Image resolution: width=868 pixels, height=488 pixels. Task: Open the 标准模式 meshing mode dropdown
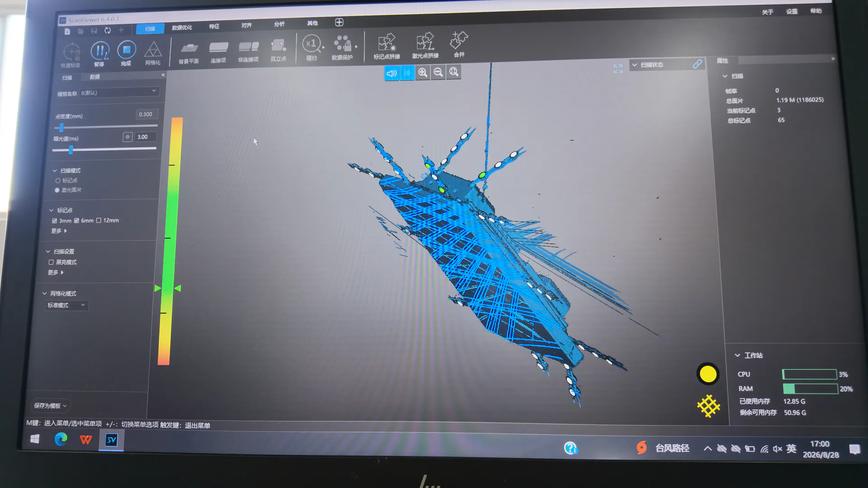[66, 305]
